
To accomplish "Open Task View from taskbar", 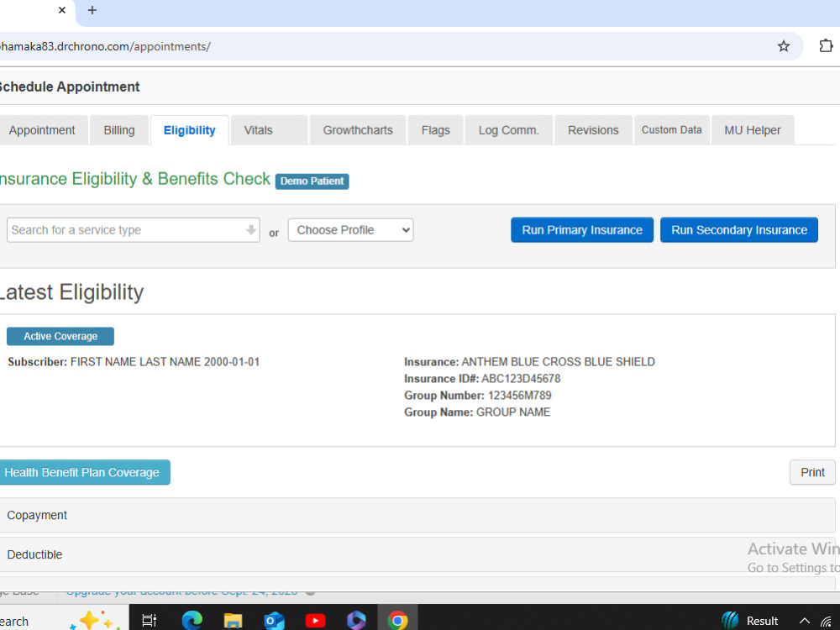I will tap(149, 621).
